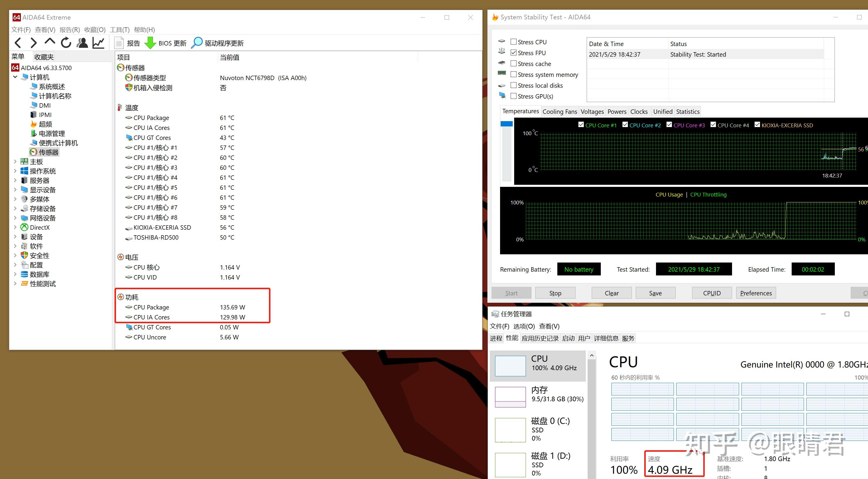868x479 pixels.
Task: Select 传感器 item in the AIDA64 sidebar
Action: tap(48, 152)
